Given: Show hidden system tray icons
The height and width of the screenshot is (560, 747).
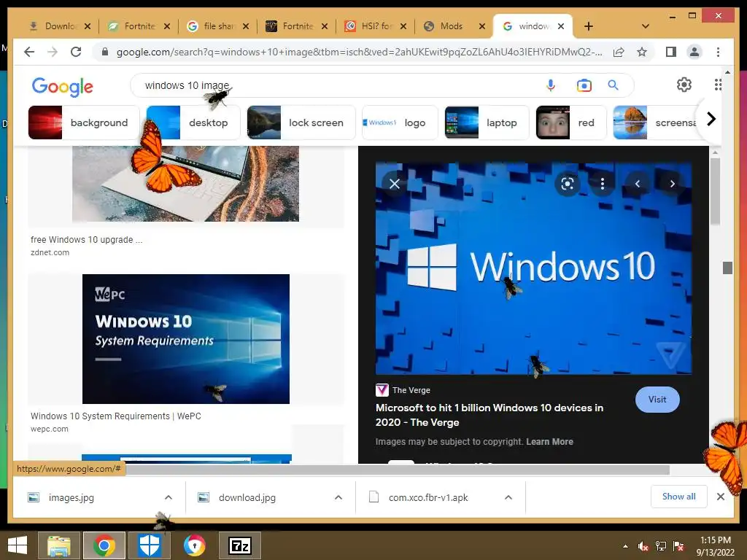Looking at the screenshot, I should (625, 545).
